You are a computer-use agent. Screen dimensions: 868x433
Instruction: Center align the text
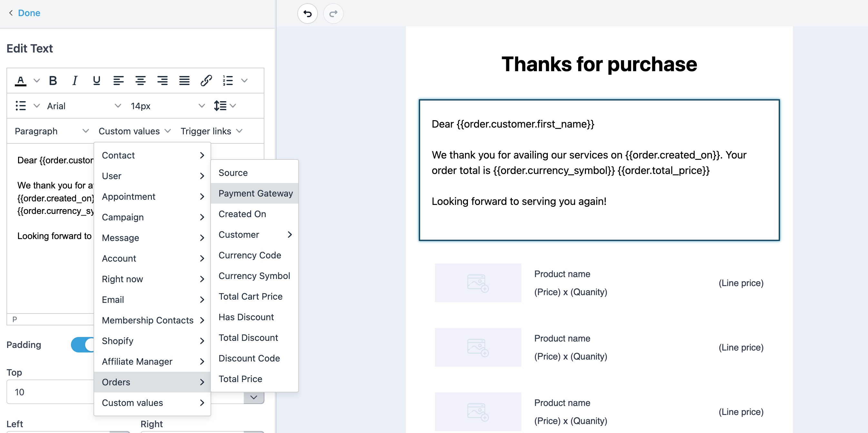(x=140, y=81)
